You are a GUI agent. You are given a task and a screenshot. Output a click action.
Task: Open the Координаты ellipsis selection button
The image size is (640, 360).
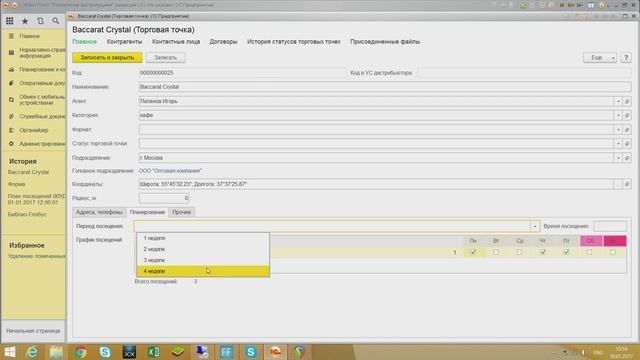point(618,184)
